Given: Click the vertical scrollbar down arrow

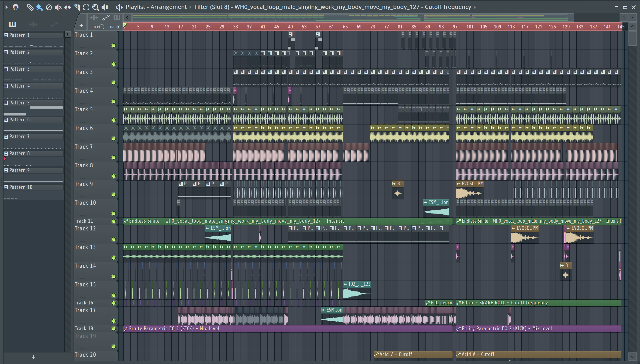Looking at the screenshot, I should pos(632,356).
